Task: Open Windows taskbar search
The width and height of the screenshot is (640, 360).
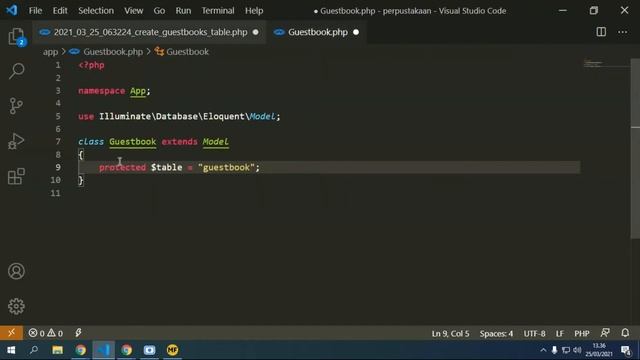Action: [x=34, y=350]
